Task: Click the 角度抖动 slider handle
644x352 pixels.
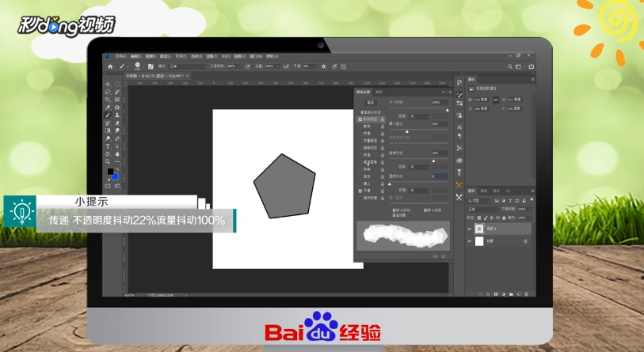Action: 433,161
